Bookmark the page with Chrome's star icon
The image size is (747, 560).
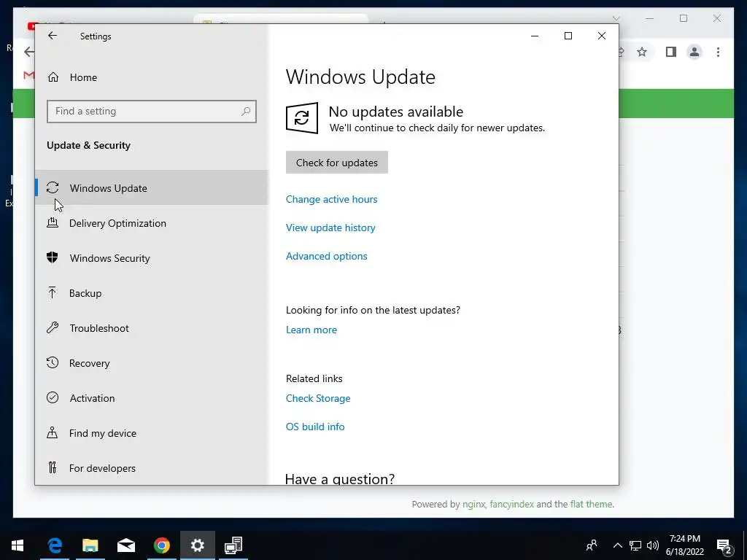click(642, 52)
